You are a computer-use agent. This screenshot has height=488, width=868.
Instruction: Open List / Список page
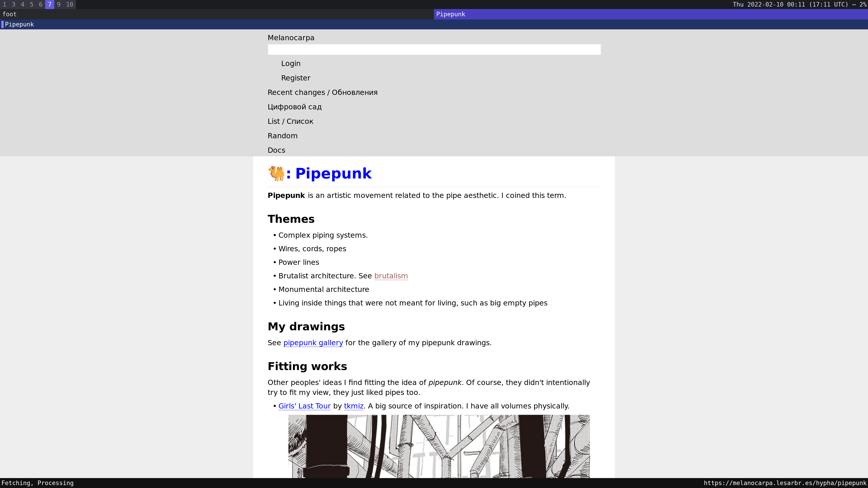pos(290,122)
